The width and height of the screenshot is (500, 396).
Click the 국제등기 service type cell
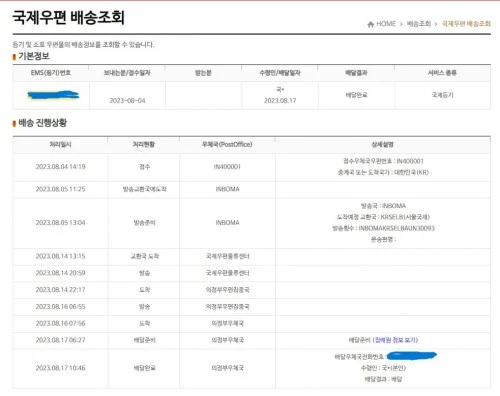click(442, 95)
